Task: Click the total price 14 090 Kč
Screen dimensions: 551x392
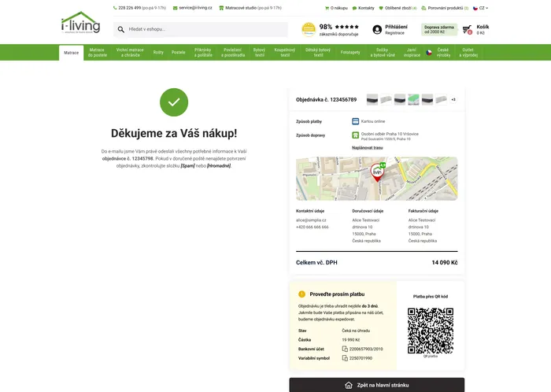Action: (x=445, y=262)
